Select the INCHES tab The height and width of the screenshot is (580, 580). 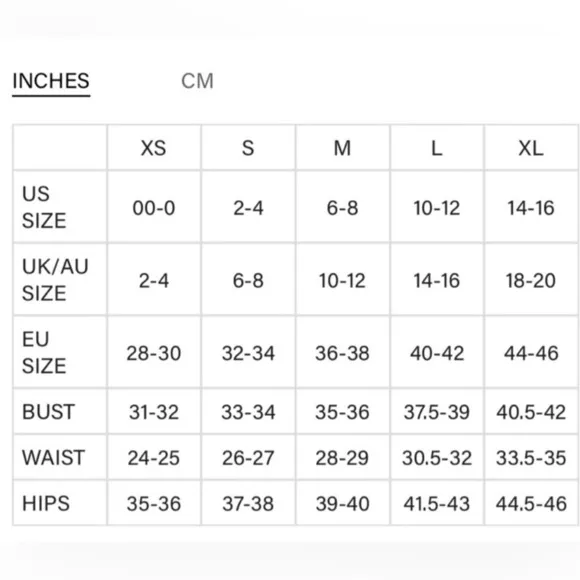pos(51,81)
